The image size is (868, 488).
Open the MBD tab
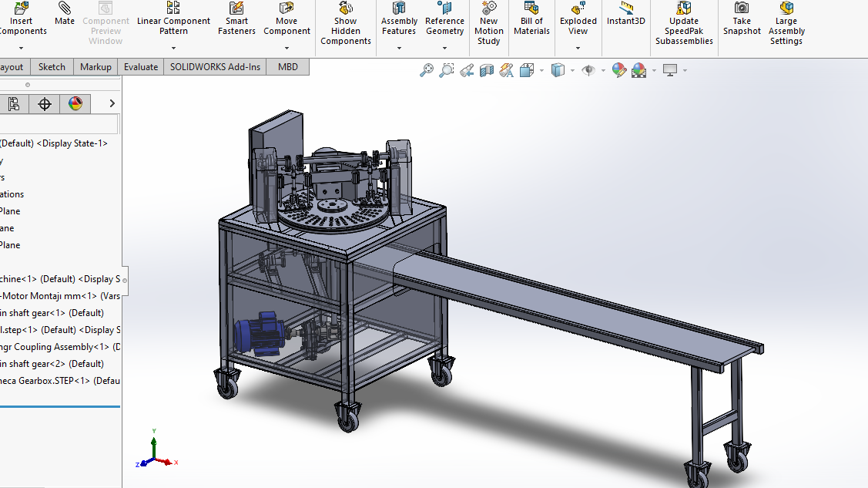coord(288,66)
